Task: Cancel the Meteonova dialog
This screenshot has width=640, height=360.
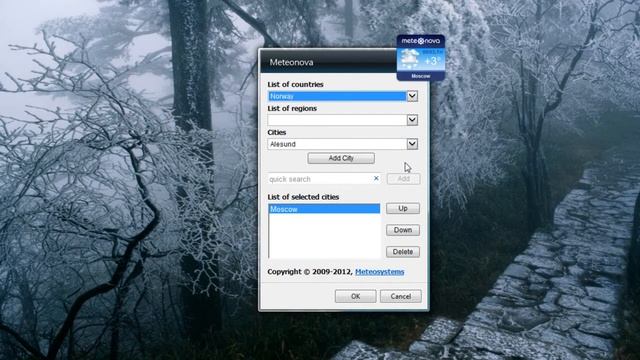Action: pyautogui.click(x=400, y=296)
